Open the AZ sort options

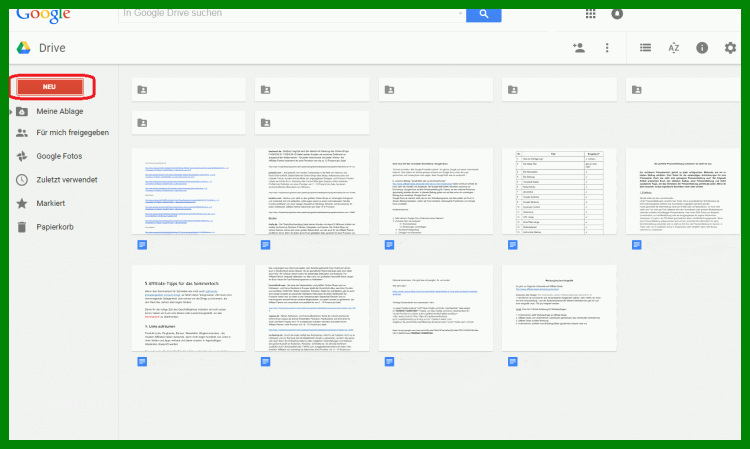click(x=673, y=48)
